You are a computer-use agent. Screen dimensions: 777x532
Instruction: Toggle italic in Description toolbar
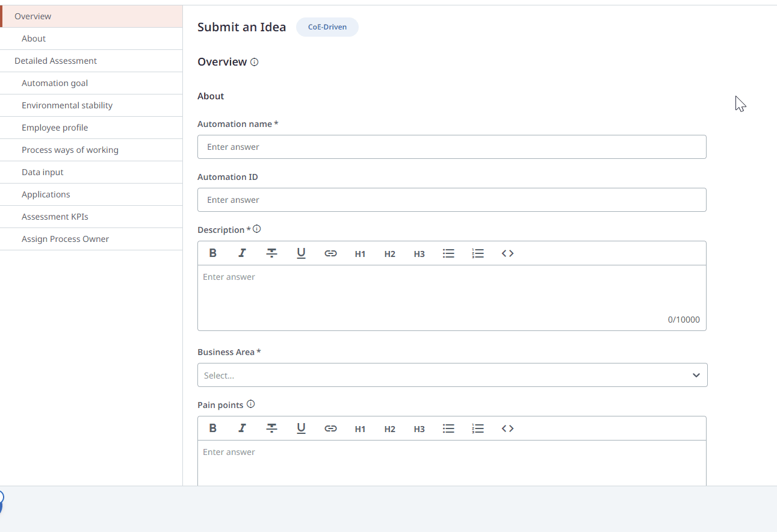click(x=242, y=253)
